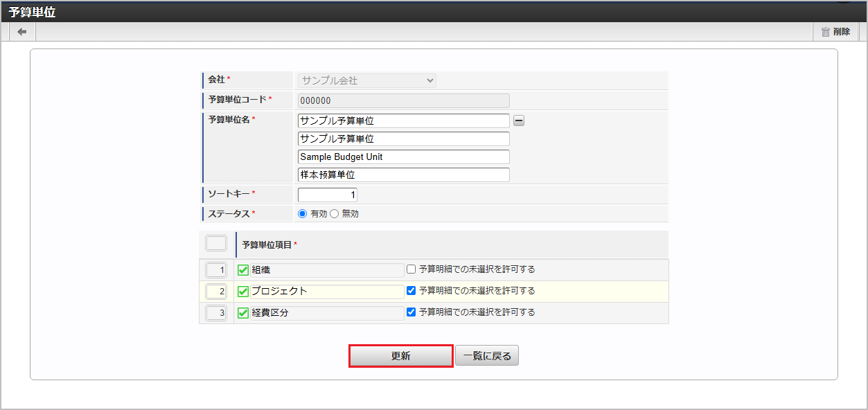Image resolution: width=868 pixels, height=410 pixels.
Task: Click the back arrow icon
Action: [22, 32]
